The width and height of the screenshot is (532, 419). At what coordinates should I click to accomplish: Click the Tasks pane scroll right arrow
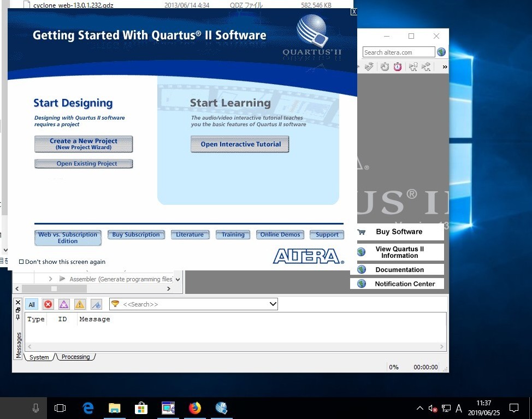(x=169, y=289)
